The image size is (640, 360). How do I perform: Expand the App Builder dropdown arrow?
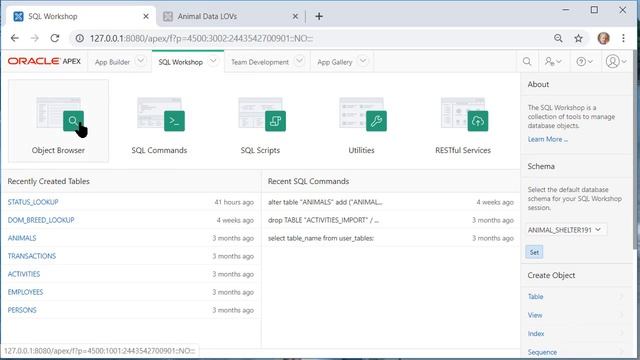tap(140, 61)
